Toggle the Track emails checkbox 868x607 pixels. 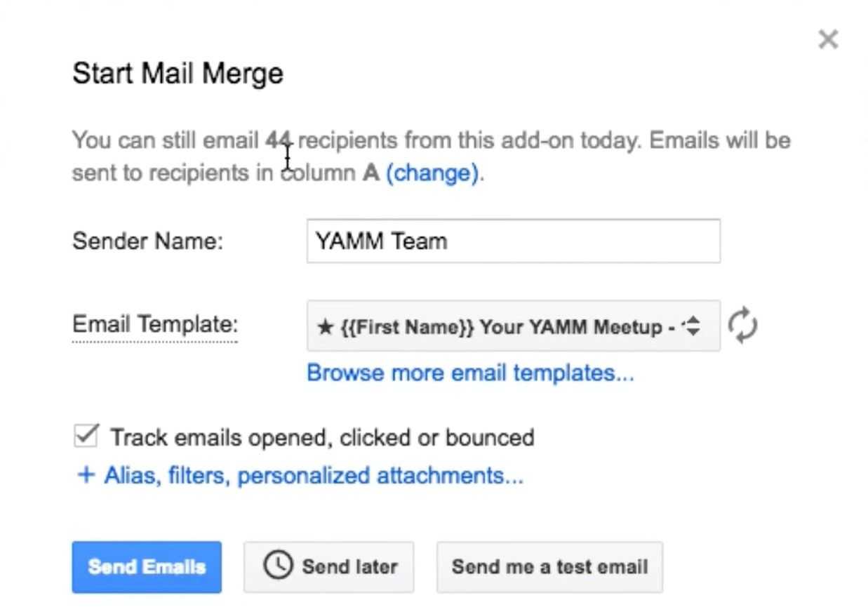pyautogui.click(x=86, y=436)
